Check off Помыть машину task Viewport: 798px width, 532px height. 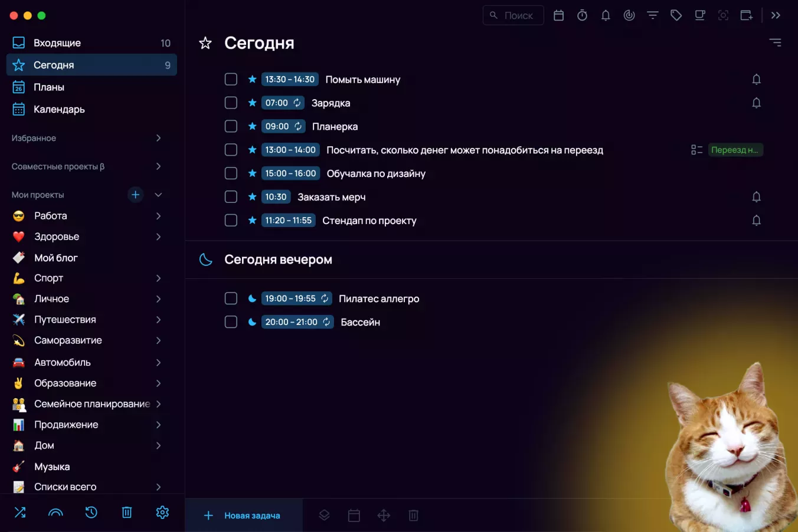(231, 79)
